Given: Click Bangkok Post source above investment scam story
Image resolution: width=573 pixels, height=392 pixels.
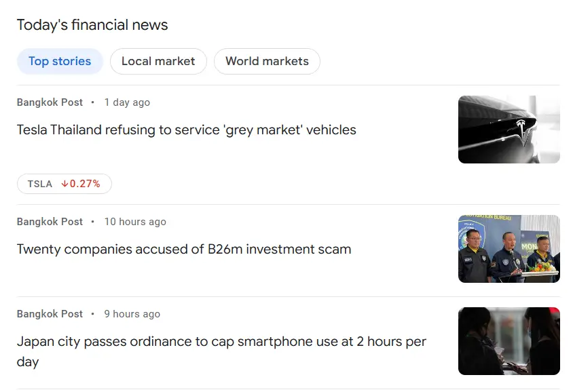Looking at the screenshot, I should [50, 222].
